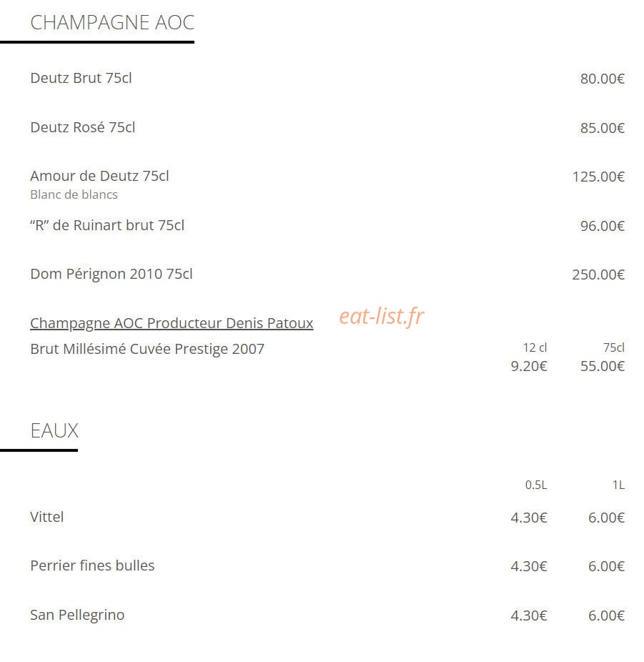Select the Deutz Rosé 75cl entry

(x=83, y=127)
